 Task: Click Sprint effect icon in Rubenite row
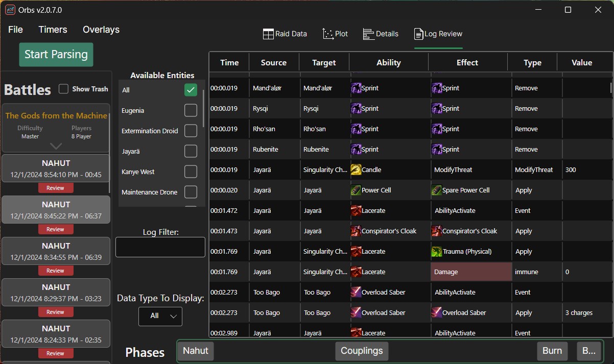pyautogui.click(x=437, y=150)
